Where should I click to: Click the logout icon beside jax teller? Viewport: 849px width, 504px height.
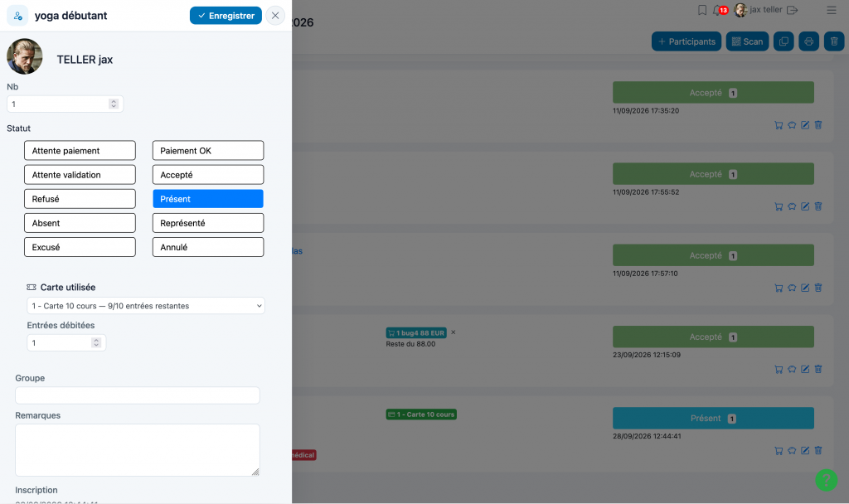tap(792, 10)
